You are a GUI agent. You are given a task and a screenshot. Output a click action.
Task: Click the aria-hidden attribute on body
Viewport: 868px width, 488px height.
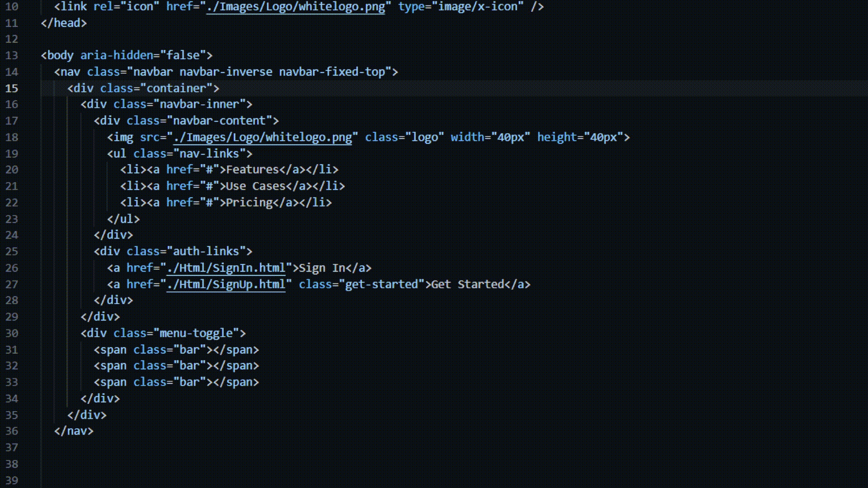click(117, 55)
